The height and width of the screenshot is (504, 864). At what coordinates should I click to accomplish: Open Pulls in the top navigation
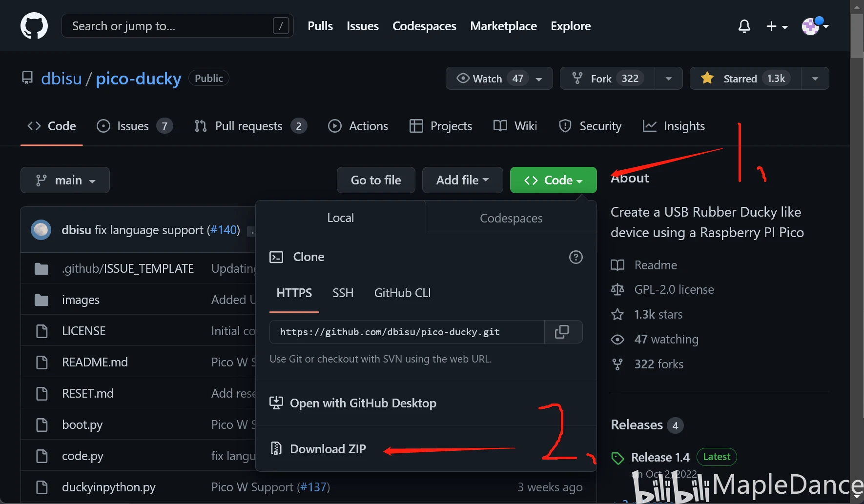coord(320,26)
